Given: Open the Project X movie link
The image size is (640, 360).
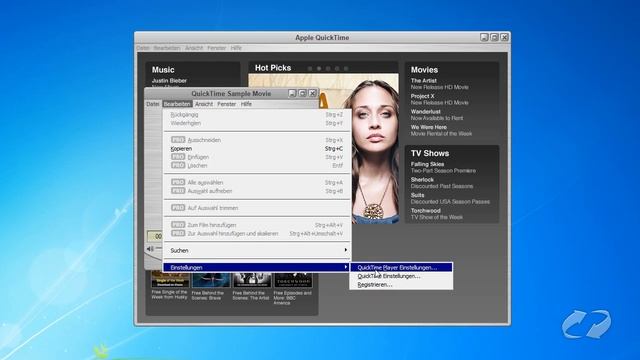Looking at the screenshot, I should (x=422, y=96).
